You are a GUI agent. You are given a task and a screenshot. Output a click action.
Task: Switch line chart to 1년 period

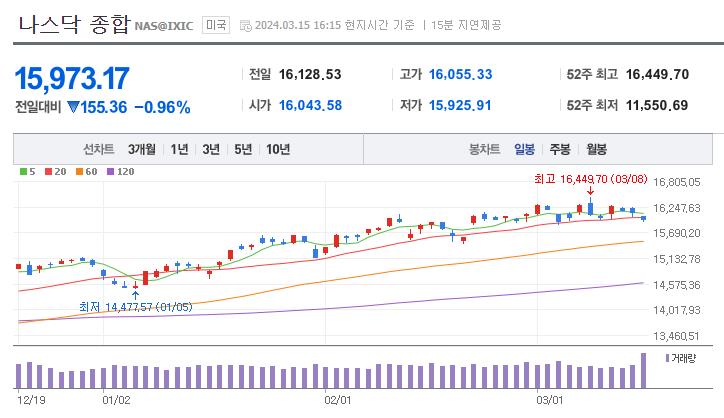point(179,149)
